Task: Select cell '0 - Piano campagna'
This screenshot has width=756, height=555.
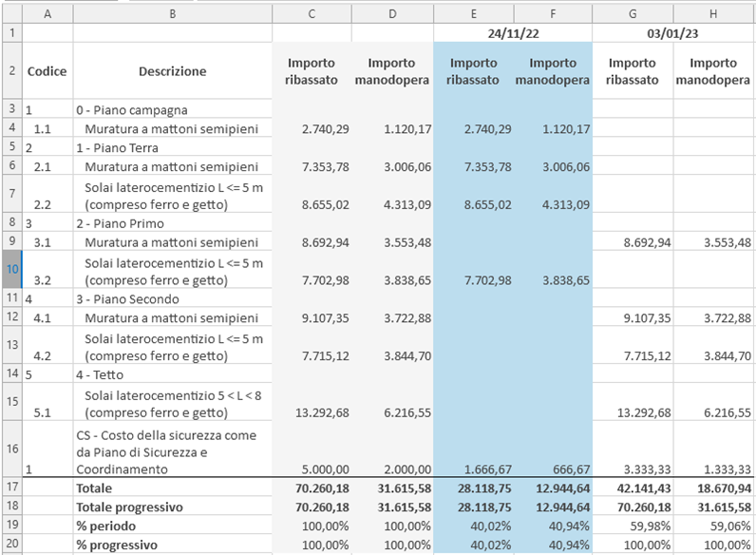Action: pyautogui.click(x=173, y=109)
